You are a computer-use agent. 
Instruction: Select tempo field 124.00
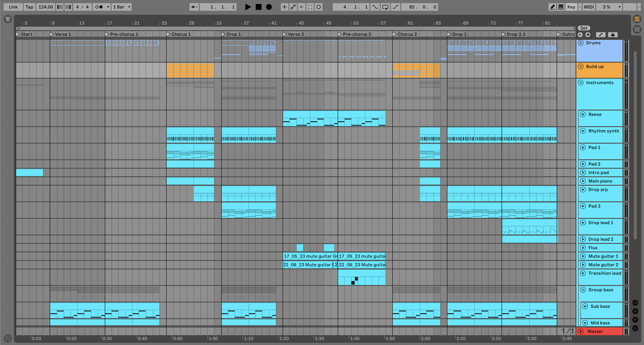(x=45, y=7)
